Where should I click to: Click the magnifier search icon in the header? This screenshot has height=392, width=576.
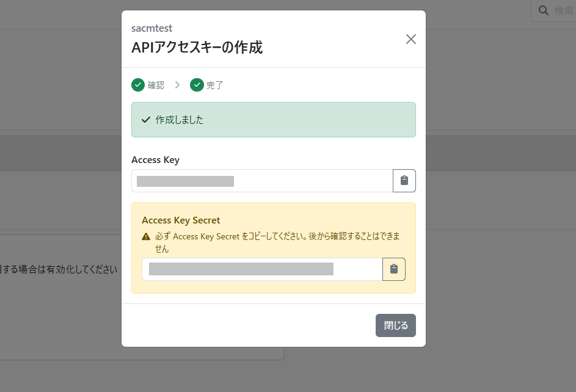[543, 10]
